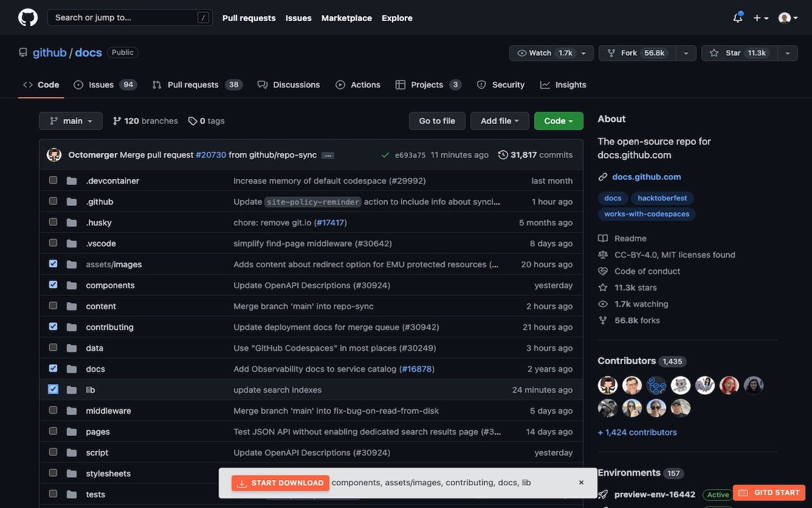This screenshot has height=508, width=812.
Task: Check the .devcontainer row checkbox
Action: click(53, 179)
